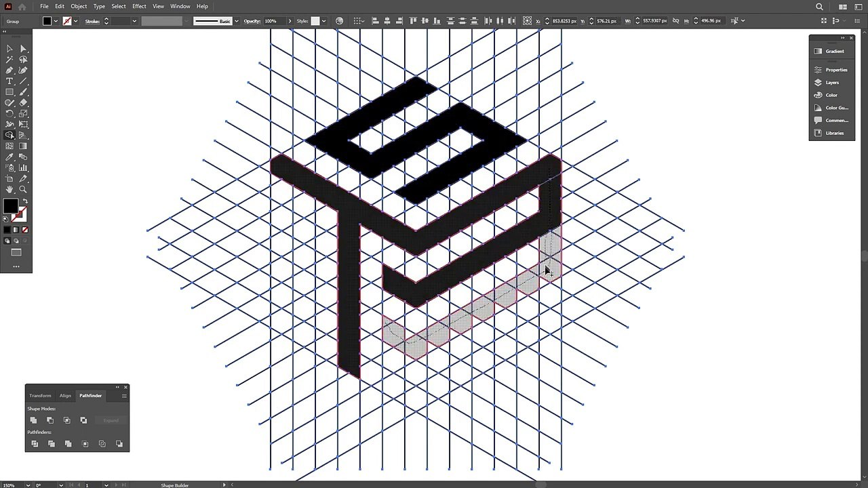This screenshot has width=868, height=488.
Task: Open the Window menu
Action: point(180,6)
